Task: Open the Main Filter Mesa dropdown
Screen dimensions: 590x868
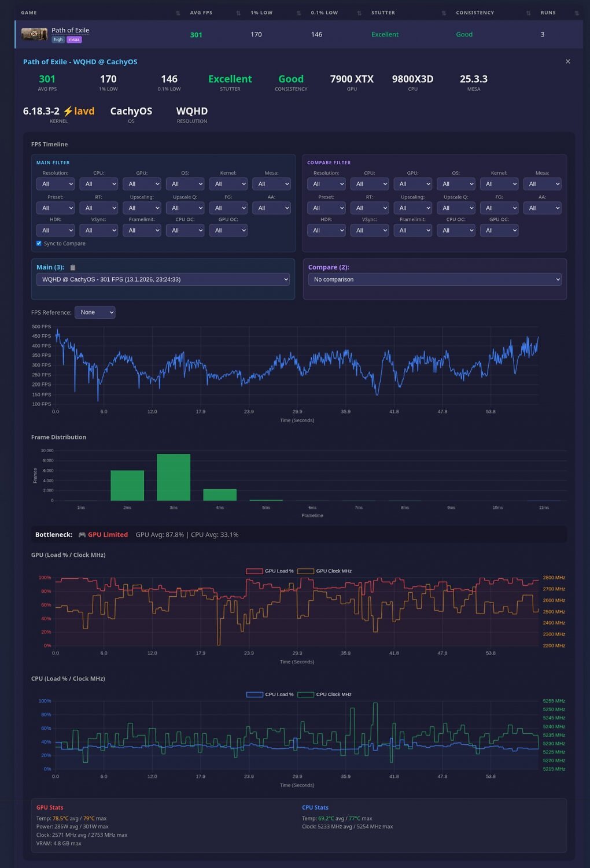Action: [x=271, y=184]
